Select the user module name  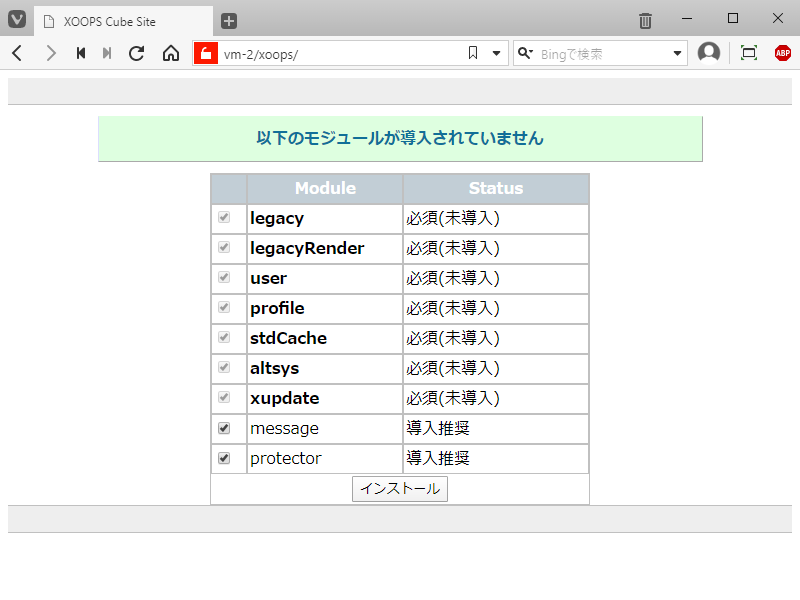[268, 279]
